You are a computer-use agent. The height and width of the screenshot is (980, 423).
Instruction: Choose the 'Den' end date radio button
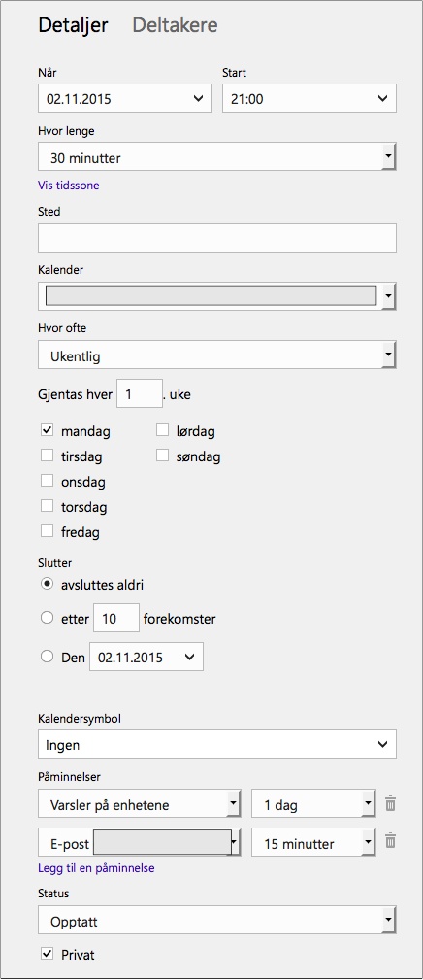coord(47,657)
